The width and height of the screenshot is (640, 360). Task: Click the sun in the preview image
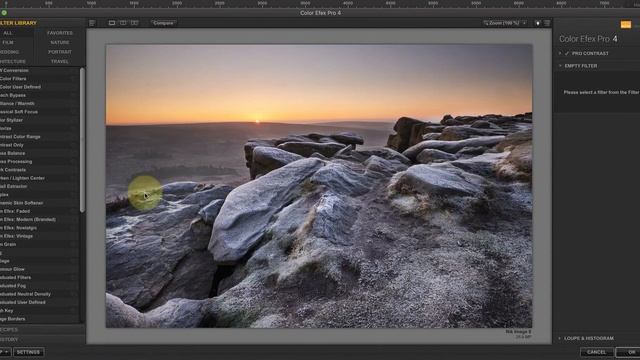[x=257, y=121]
